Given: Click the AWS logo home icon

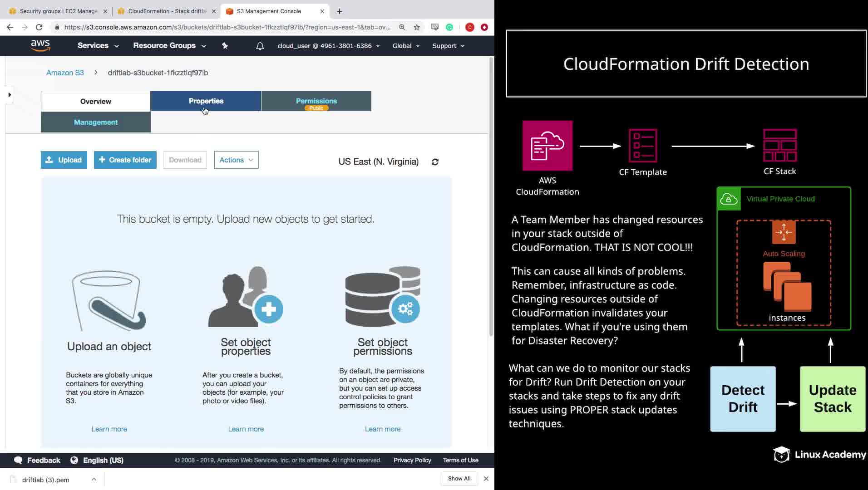Looking at the screenshot, I should [40, 45].
